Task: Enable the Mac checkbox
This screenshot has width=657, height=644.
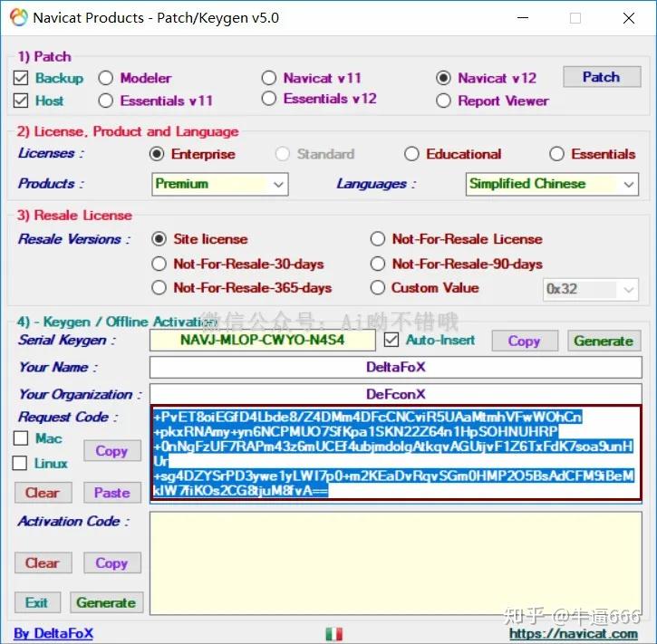Action: click(21, 438)
